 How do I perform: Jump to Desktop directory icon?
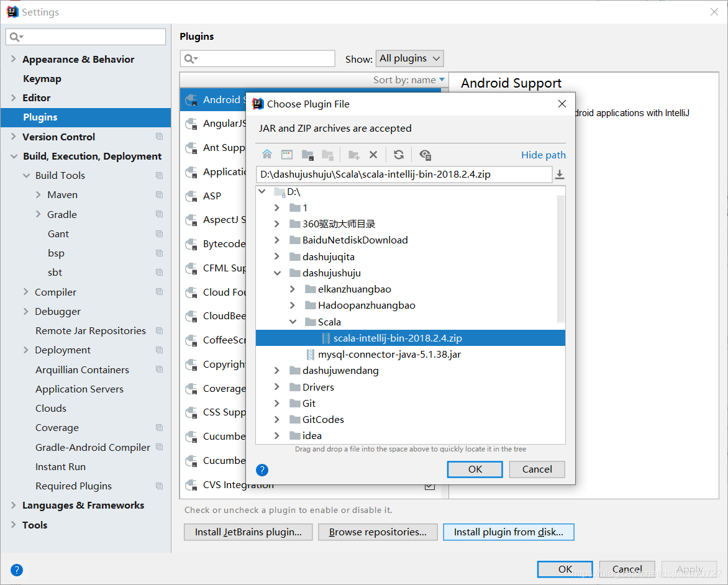point(287,155)
